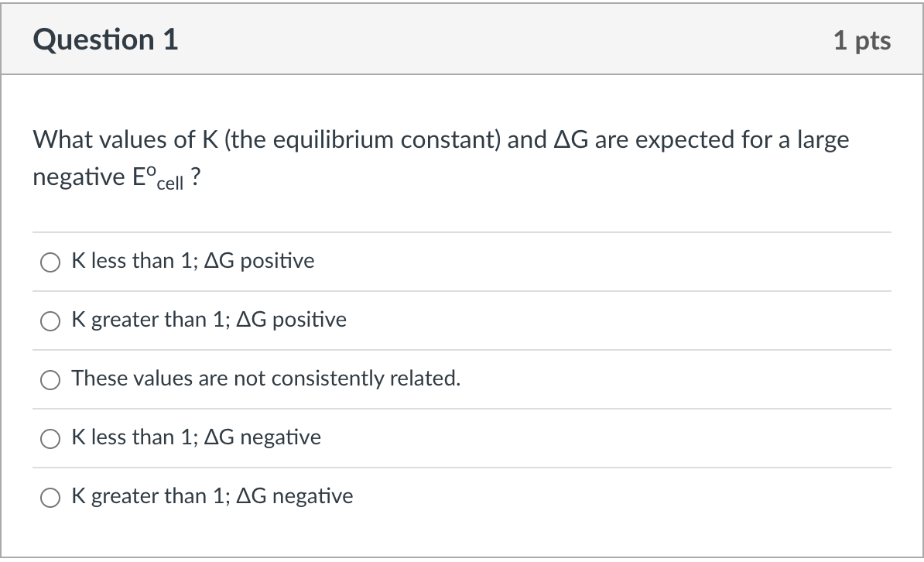924x562 pixels.
Task: Click the gray header bar between title and points
Action: click(505, 39)
